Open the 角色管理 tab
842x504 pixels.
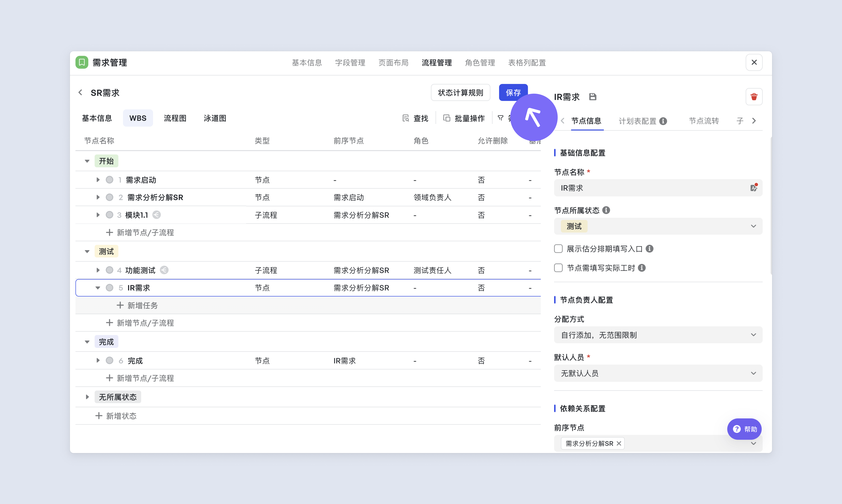480,63
